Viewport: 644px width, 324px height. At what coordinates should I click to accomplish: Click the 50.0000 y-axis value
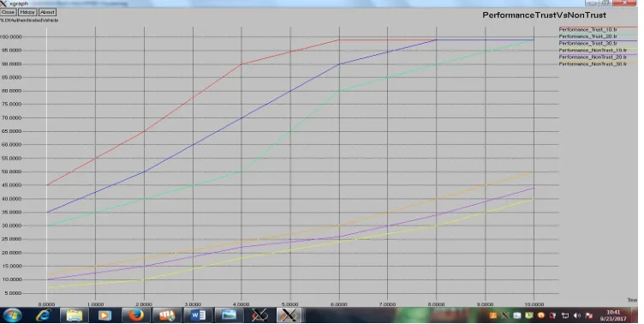[12, 172]
